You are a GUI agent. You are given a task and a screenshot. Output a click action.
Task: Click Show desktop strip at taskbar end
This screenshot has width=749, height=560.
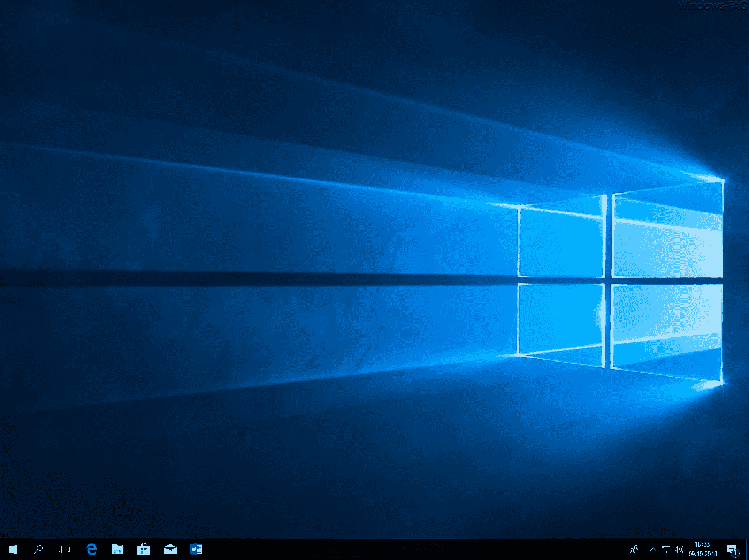click(x=747, y=549)
